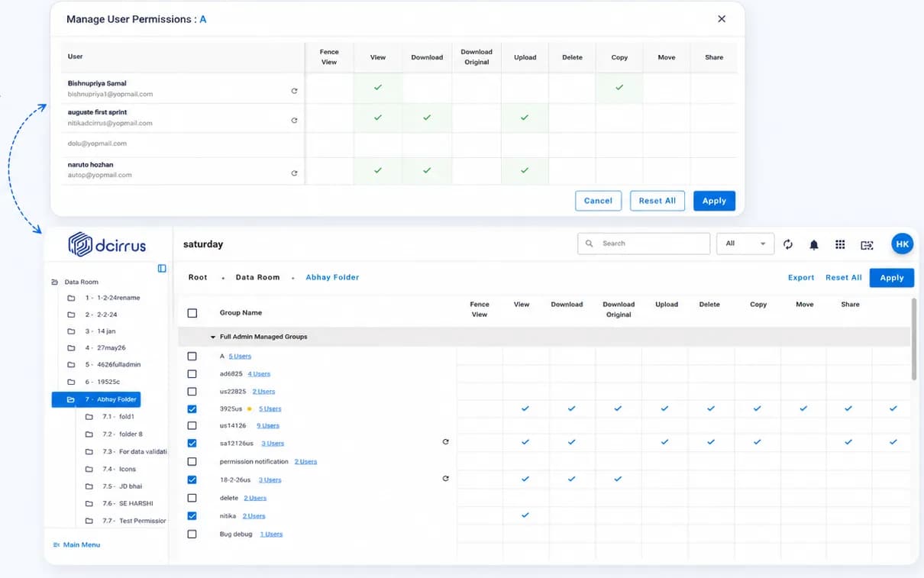Click Export link in folder toolbar
This screenshot has width=924, height=578.
(801, 278)
